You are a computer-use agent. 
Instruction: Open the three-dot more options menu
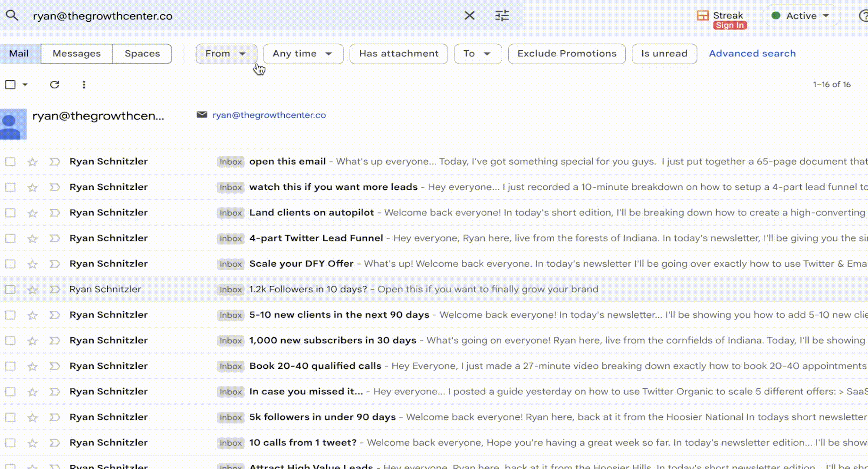coord(84,85)
